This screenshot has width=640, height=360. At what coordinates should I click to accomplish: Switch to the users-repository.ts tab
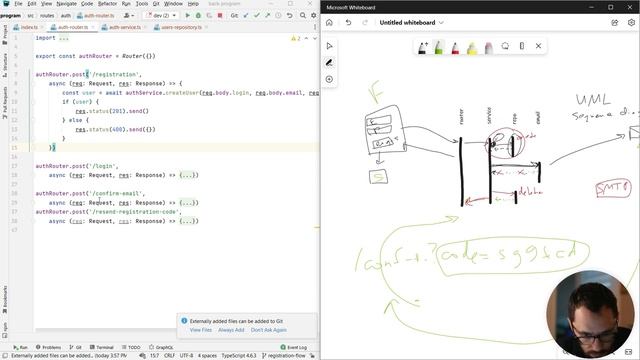(x=181, y=27)
